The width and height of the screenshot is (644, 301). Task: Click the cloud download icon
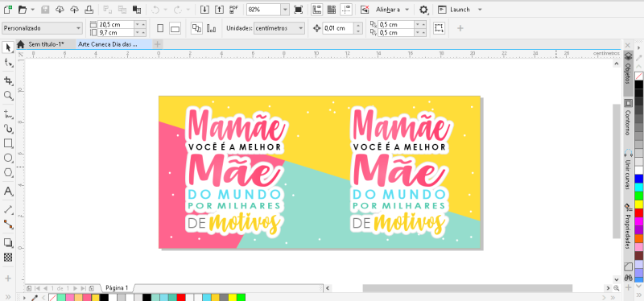pyautogui.click(x=60, y=10)
